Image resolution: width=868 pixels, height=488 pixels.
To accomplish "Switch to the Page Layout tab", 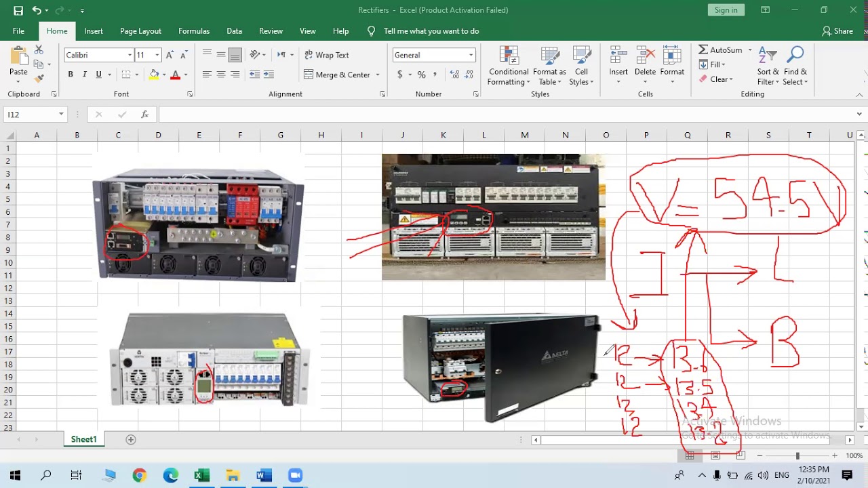I will coord(140,31).
